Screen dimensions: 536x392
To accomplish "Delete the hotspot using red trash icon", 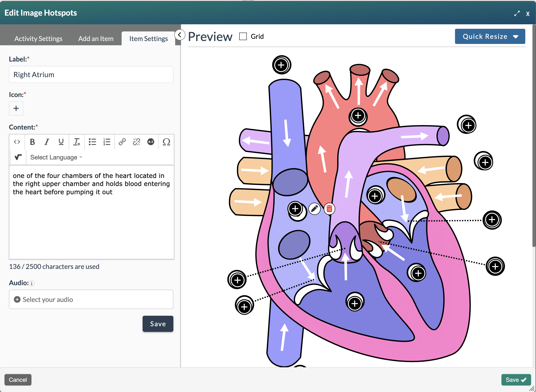I will click(x=329, y=209).
